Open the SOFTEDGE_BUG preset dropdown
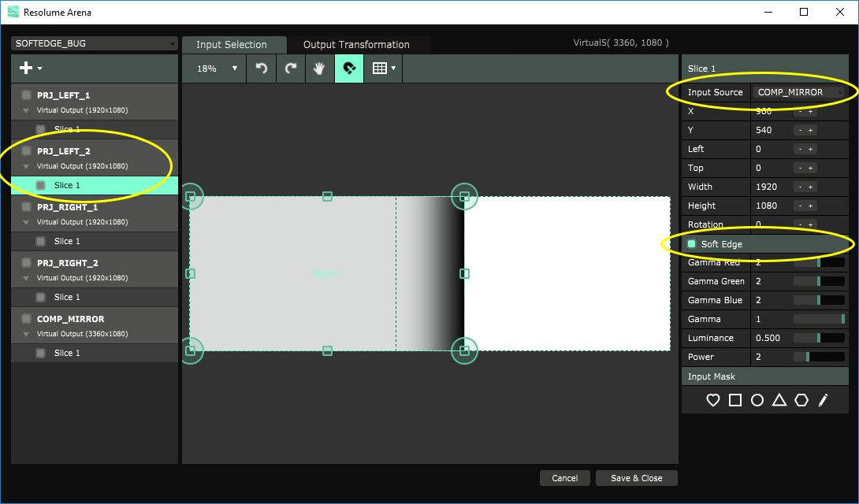The image size is (859, 504). pos(95,43)
